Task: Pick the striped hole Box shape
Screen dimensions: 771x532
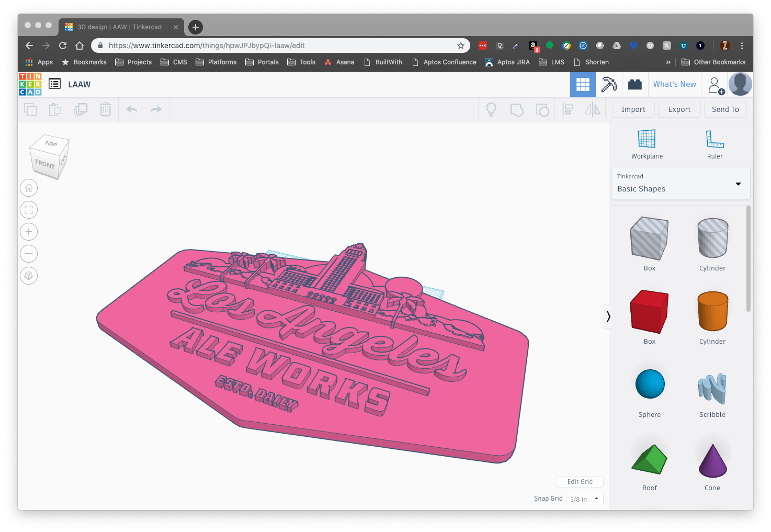Action: point(650,238)
